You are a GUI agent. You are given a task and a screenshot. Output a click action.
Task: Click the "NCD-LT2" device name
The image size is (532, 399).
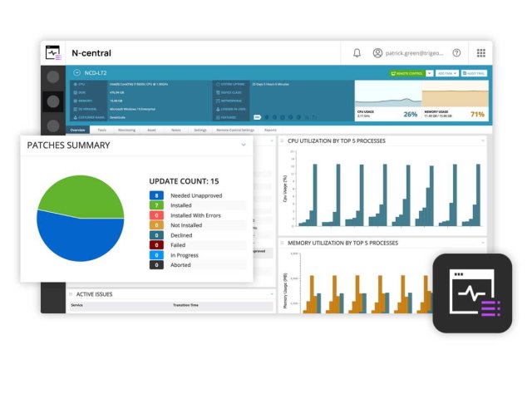(96, 72)
